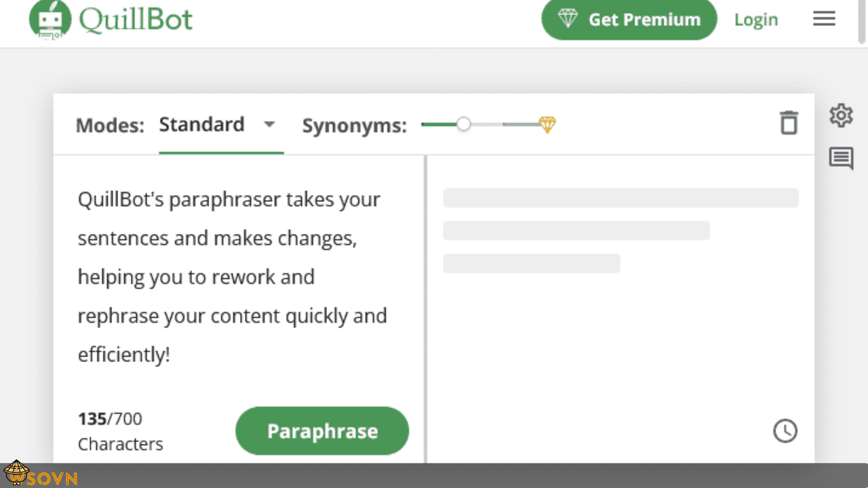868x488 pixels.
Task: Click the premium diamond on Synonyms slider
Action: click(x=547, y=125)
